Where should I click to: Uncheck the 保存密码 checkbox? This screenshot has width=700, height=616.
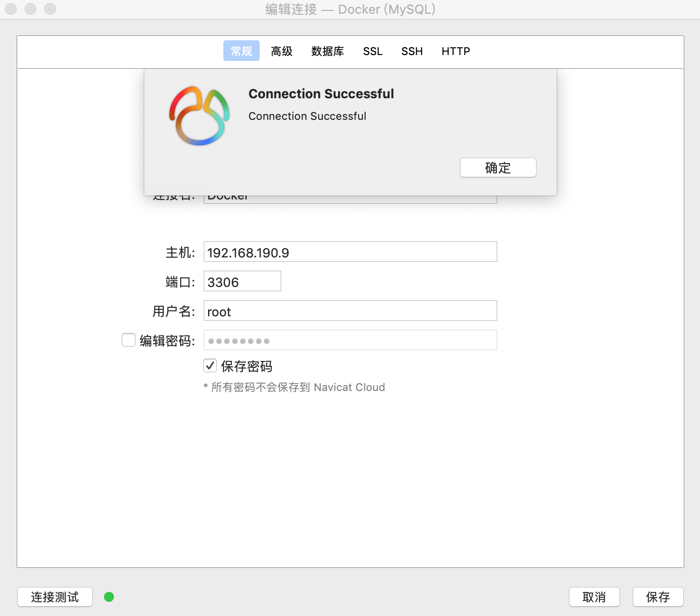point(210,365)
